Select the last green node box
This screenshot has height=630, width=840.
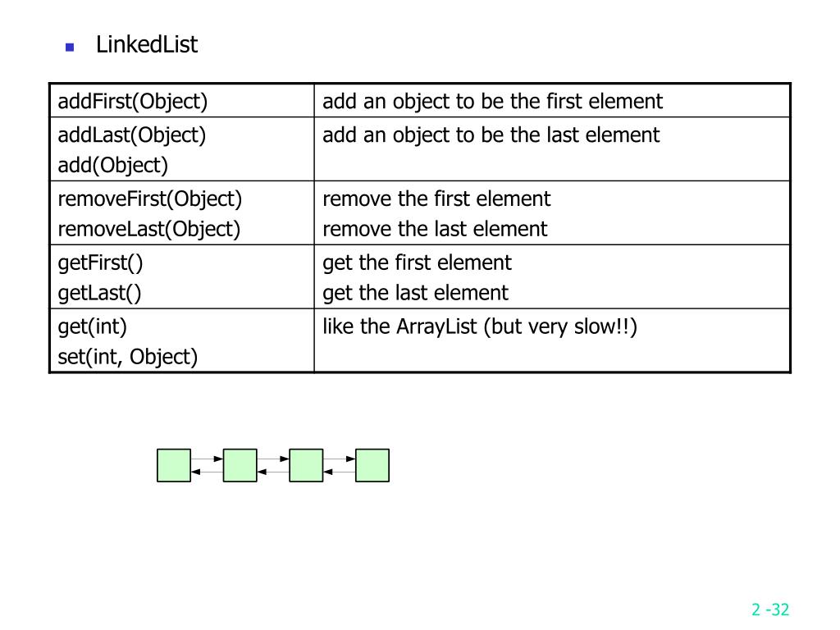click(x=372, y=465)
